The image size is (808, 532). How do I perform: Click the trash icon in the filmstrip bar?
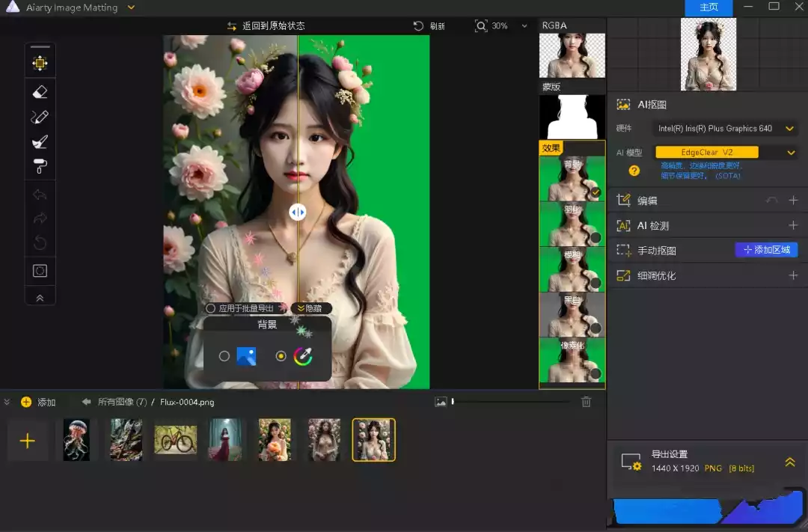[587, 402]
